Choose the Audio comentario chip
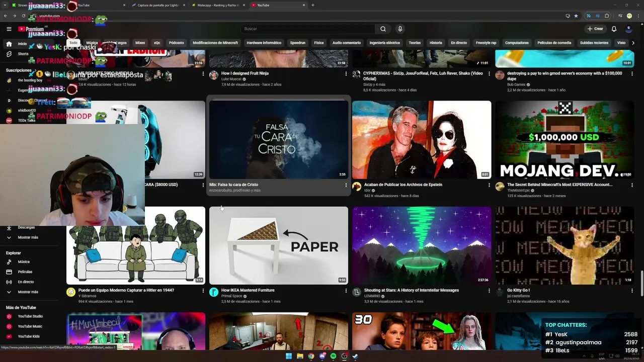The width and height of the screenshot is (644, 362). pos(347,43)
